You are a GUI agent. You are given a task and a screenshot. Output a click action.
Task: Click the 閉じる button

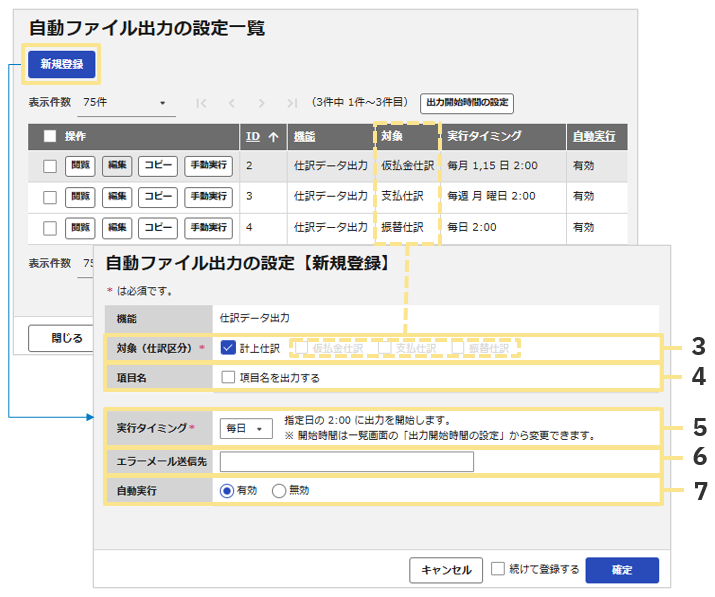[x=67, y=338]
